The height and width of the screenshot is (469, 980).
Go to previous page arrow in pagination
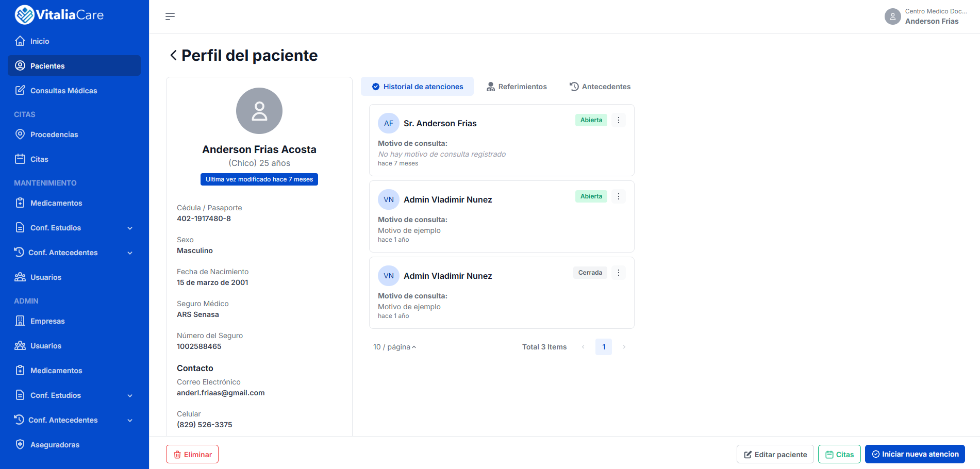coord(583,347)
